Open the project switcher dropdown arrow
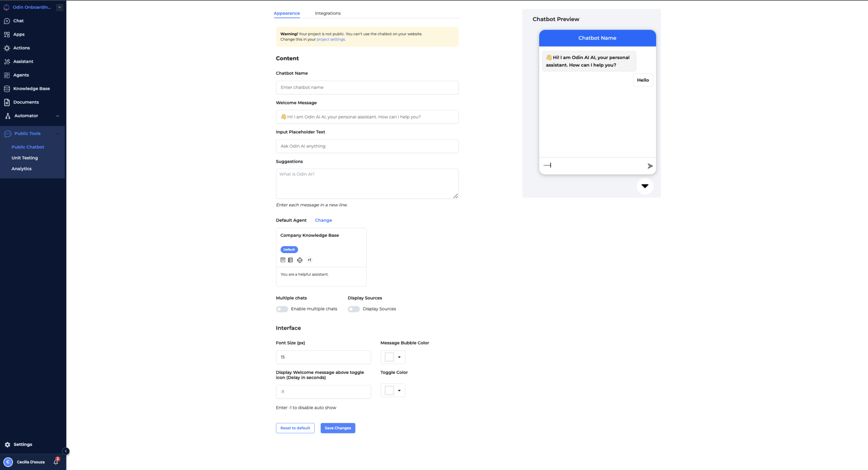This screenshot has width=868, height=470. [59, 7]
